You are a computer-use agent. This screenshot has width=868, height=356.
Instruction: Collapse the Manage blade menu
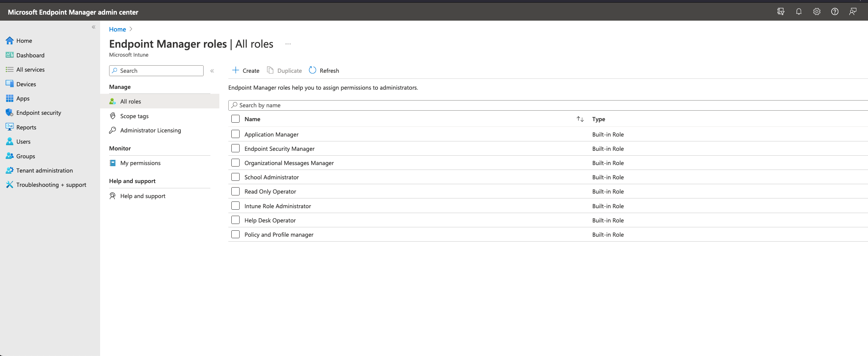click(212, 71)
